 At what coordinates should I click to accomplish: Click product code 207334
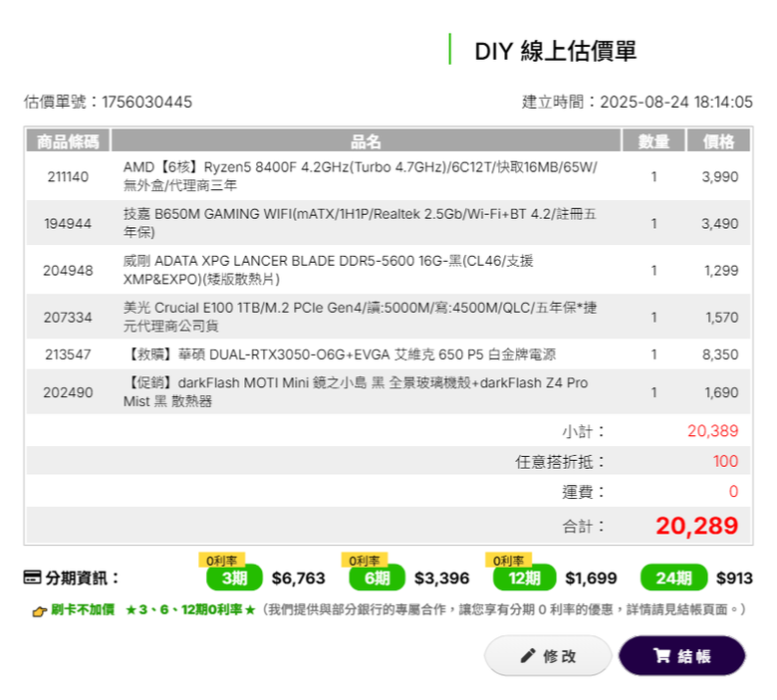tap(68, 317)
